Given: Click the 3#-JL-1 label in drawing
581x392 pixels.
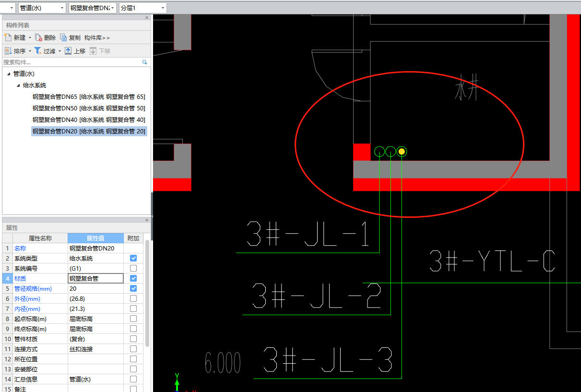Looking at the screenshot, I should (x=308, y=234).
